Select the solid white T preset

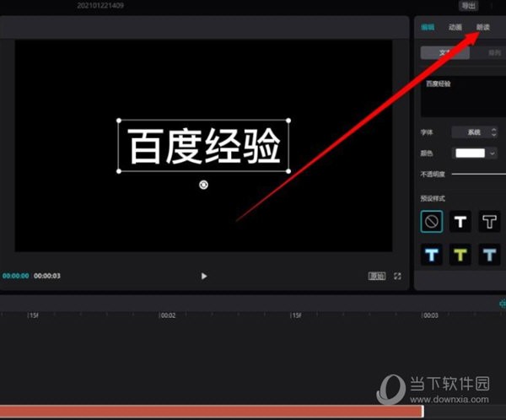pyautogui.click(x=460, y=222)
